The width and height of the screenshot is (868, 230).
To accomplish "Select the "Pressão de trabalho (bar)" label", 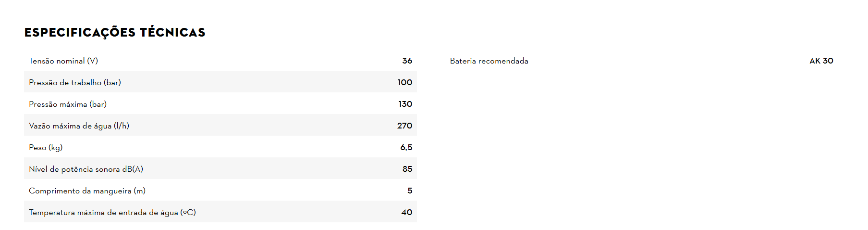I will pyautogui.click(x=75, y=83).
